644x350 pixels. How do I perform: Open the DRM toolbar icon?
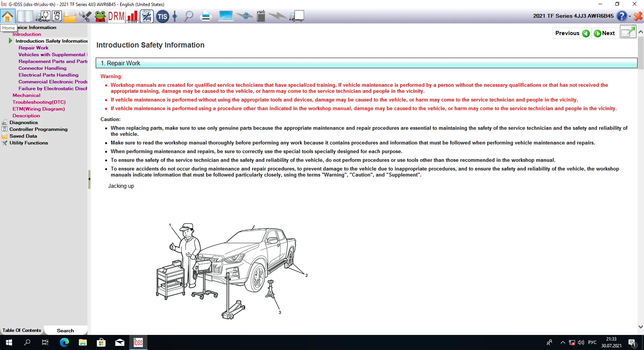(116, 16)
